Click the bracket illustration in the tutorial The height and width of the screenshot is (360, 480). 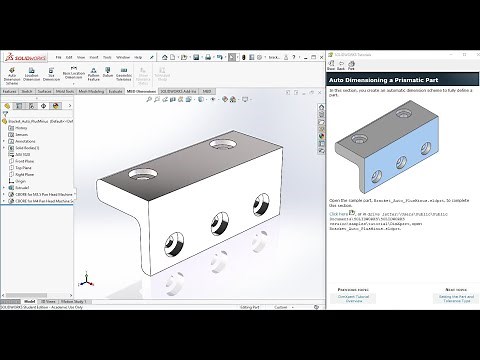coord(387,147)
